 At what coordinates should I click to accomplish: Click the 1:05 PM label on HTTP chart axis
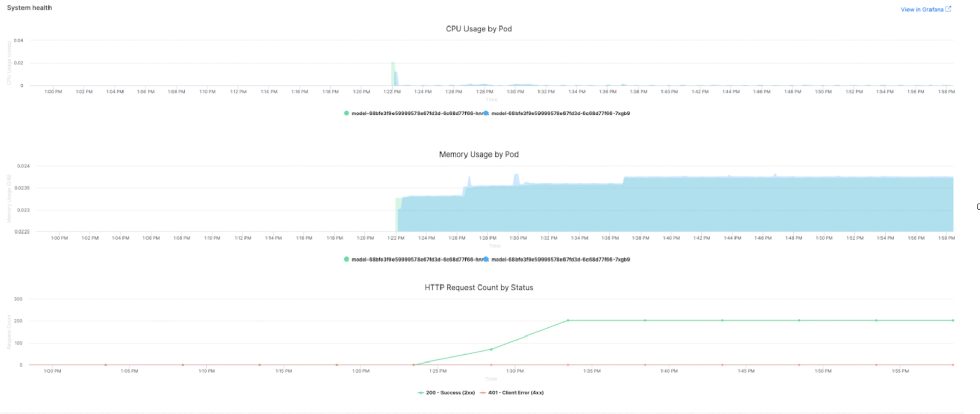click(130, 371)
